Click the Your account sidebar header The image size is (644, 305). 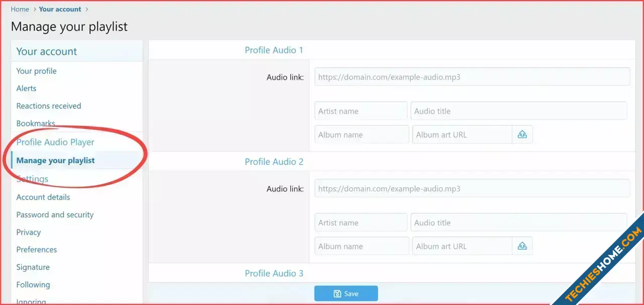47,51
